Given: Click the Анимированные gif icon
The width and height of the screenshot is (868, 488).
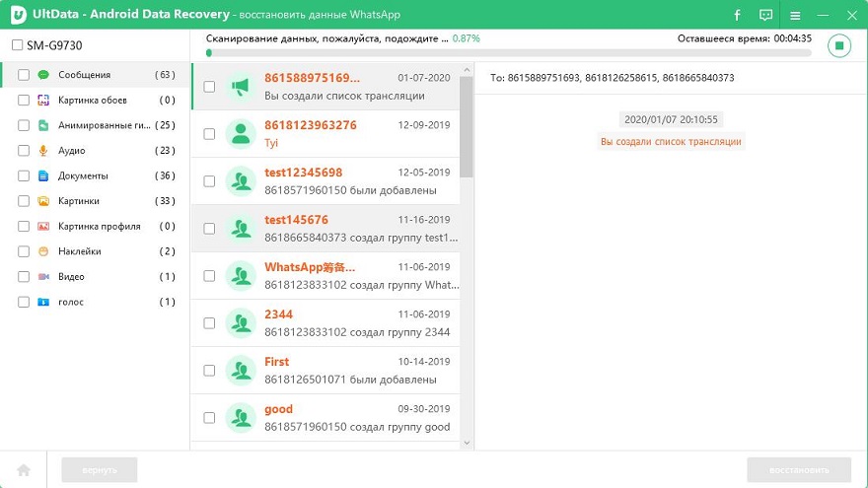Looking at the screenshot, I should click(43, 125).
